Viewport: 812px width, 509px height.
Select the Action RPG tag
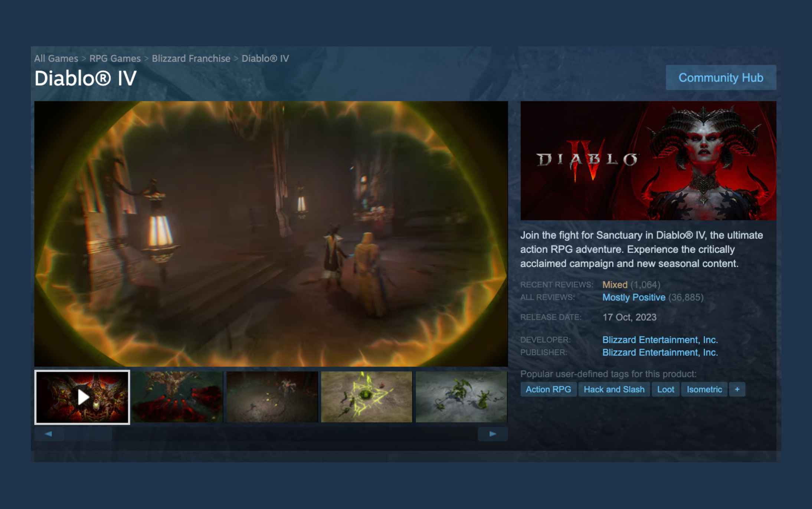[x=548, y=389]
